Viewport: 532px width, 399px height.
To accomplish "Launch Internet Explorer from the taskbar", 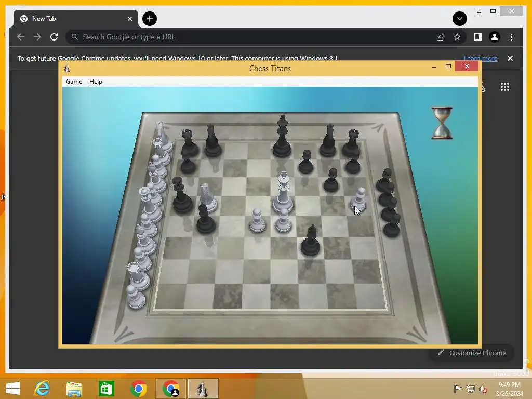I will point(42,389).
